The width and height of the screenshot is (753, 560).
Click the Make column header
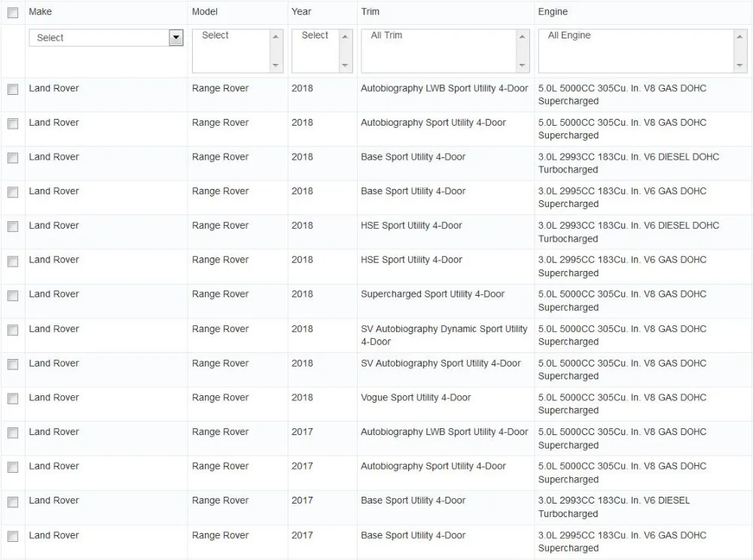[41, 11]
